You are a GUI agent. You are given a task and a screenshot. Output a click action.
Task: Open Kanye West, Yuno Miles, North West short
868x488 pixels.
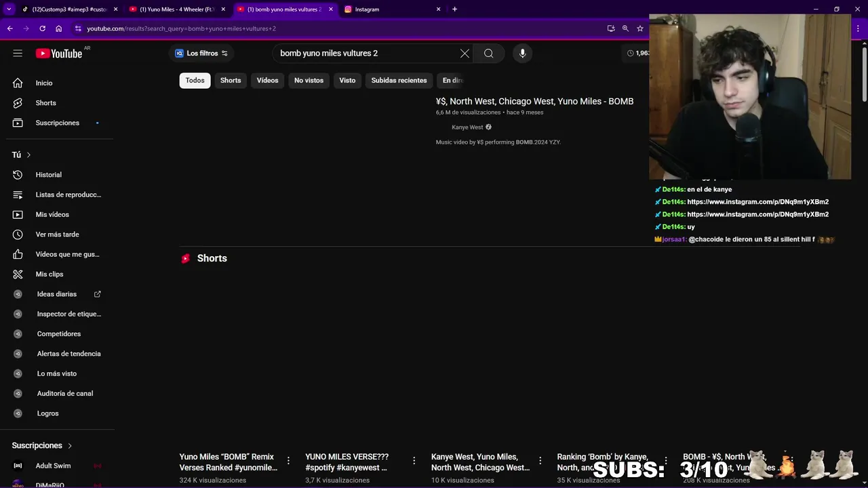(480, 462)
